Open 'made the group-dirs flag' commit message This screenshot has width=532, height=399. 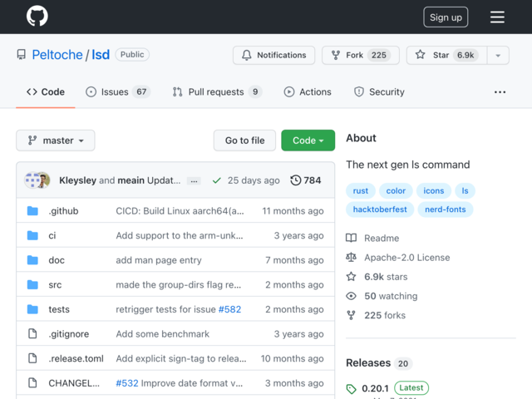(179, 284)
